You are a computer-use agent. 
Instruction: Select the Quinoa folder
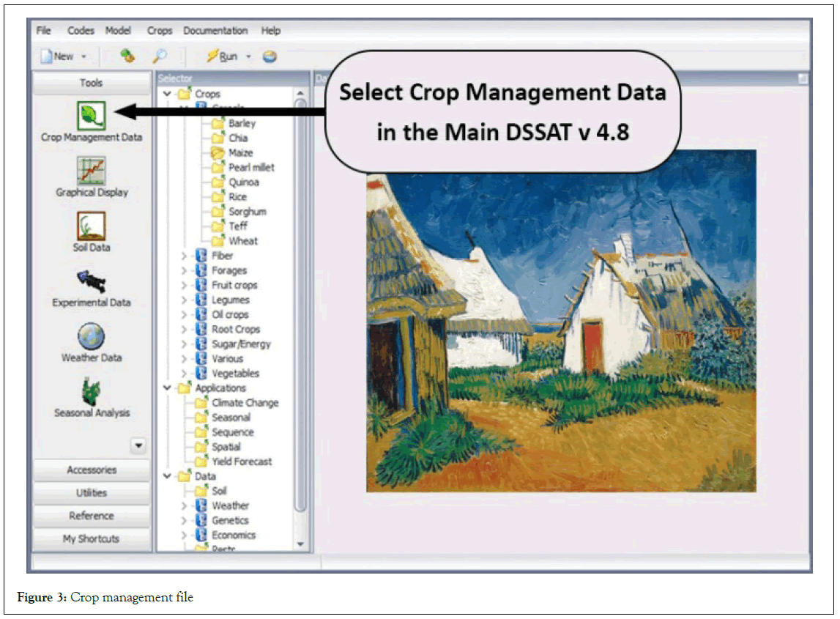coord(235,182)
